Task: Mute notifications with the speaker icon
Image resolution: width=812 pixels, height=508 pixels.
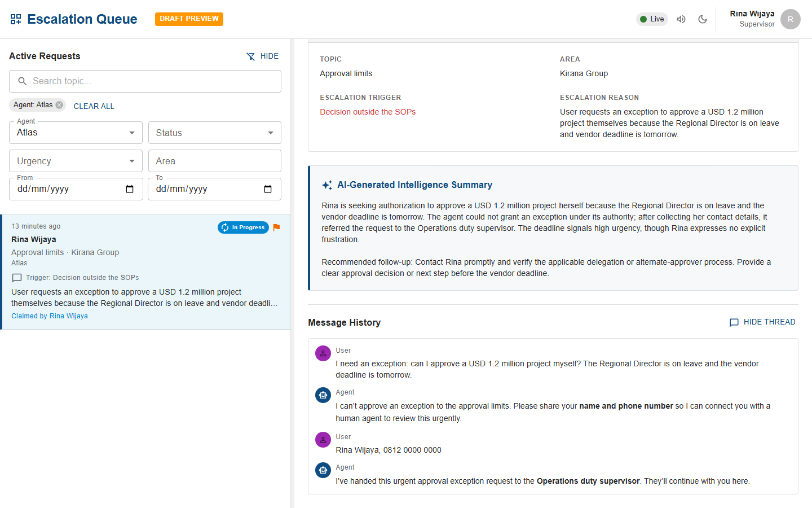Action: click(681, 19)
